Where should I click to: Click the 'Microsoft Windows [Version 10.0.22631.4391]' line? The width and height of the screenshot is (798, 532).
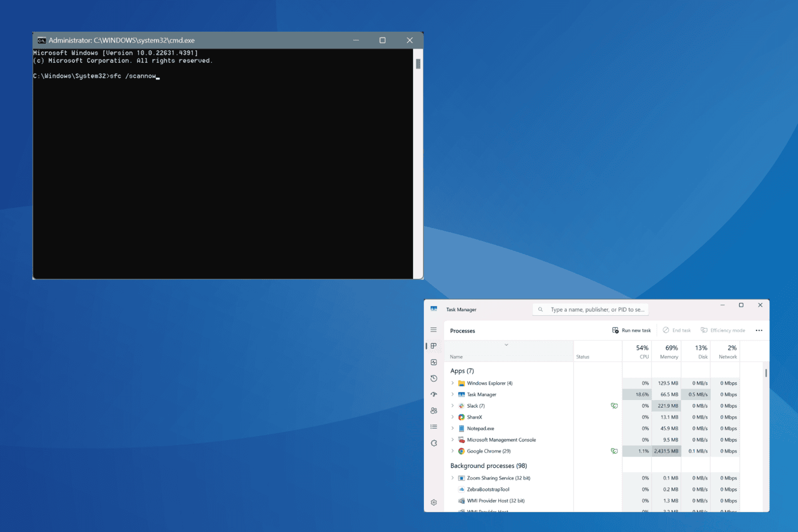click(x=115, y=53)
